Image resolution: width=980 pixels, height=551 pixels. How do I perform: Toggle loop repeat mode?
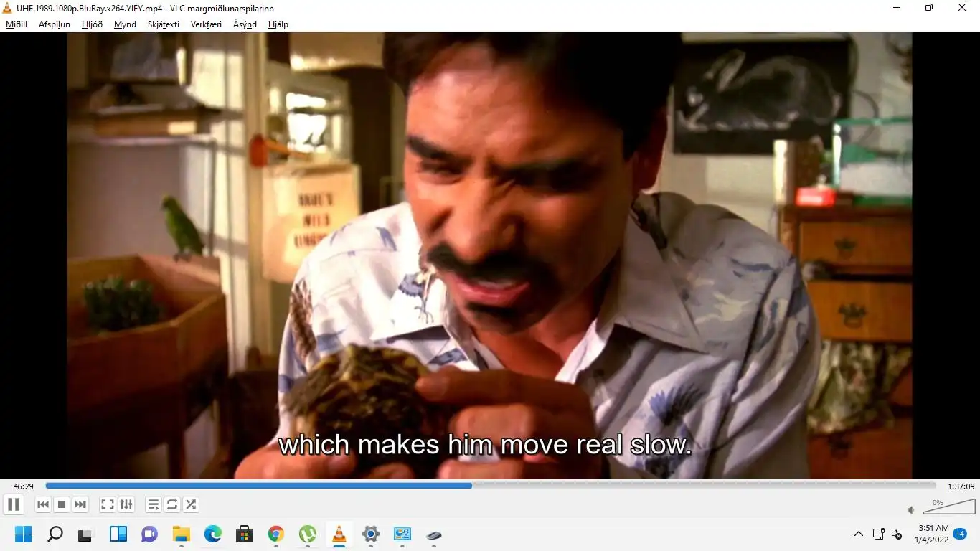point(172,504)
